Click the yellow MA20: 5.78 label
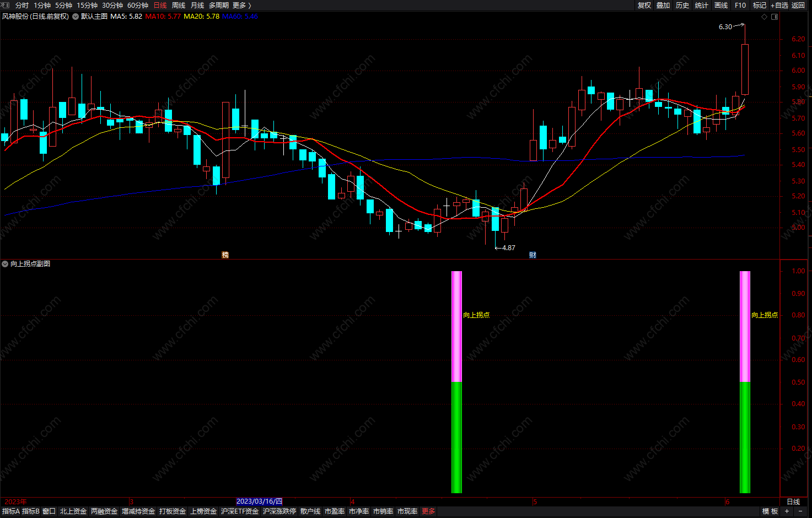Screen dimensions: 812x518 (202, 17)
